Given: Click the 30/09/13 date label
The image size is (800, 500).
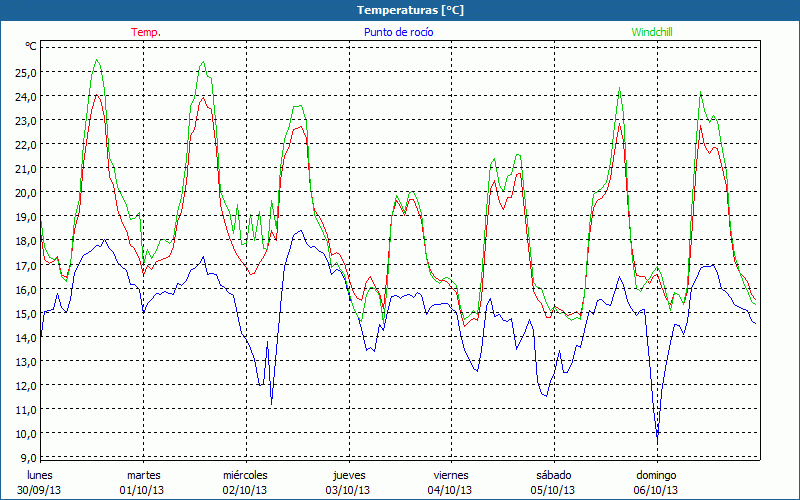Looking at the screenshot, I should (40, 490).
